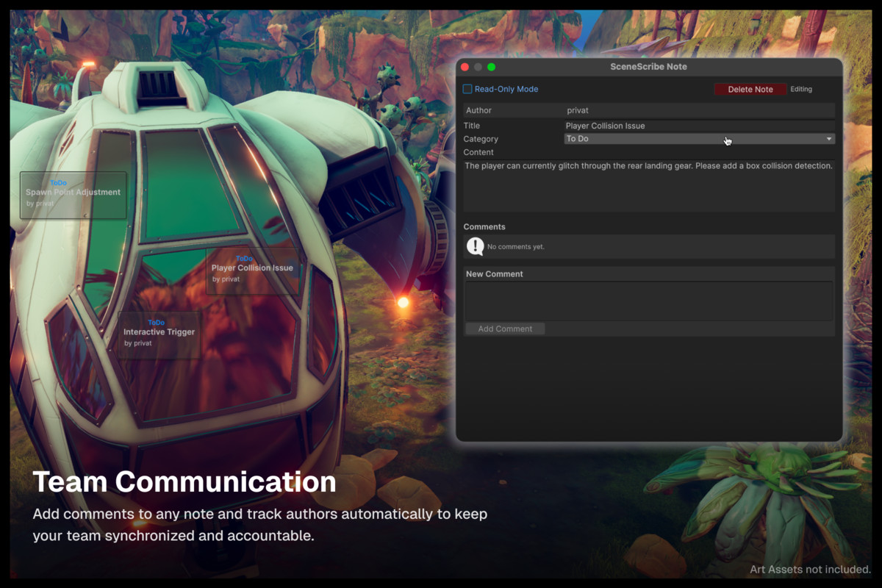Enable Read-Only Mode
The image size is (882, 588).
(x=467, y=88)
